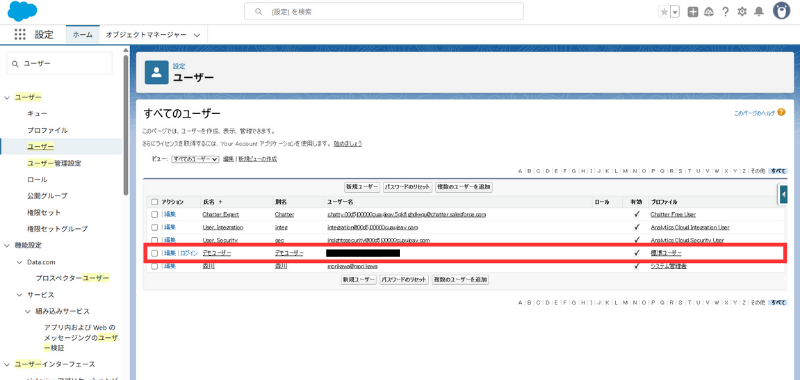The height and width of the screenshot is (380, 800).
Task: Sort by the ユーザー名 column header
Action: [340, 202]
